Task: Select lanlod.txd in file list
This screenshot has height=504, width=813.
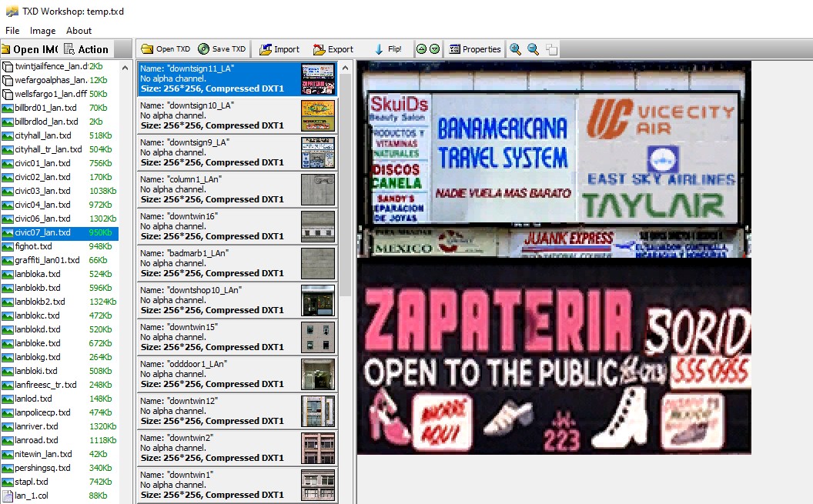Action: [59, 399]
